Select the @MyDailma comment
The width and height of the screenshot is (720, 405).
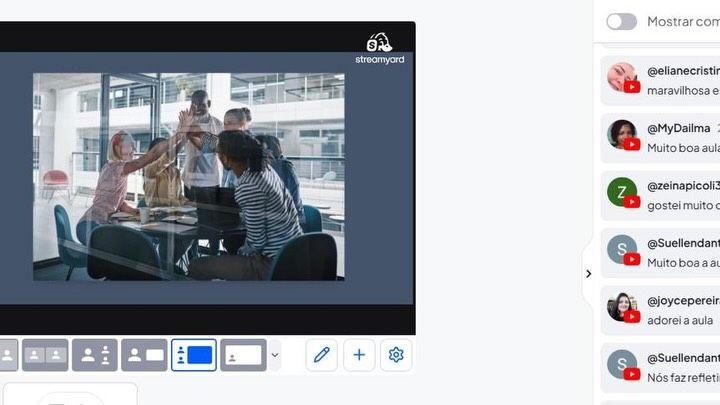point(660,138)
